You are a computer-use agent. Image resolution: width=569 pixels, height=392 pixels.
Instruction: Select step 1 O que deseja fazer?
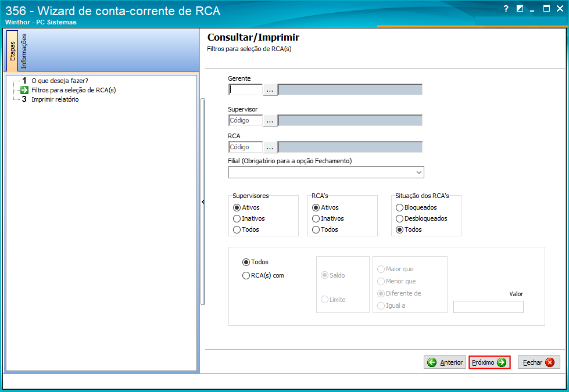click(59, 81)
